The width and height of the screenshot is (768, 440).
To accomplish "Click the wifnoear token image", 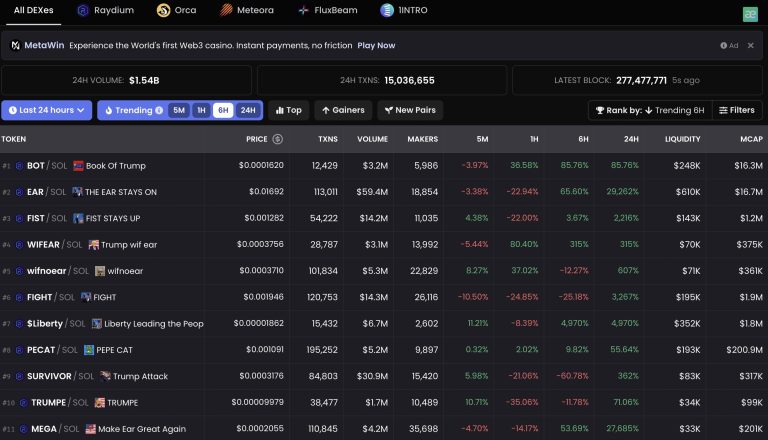I will tap(100, 271).
